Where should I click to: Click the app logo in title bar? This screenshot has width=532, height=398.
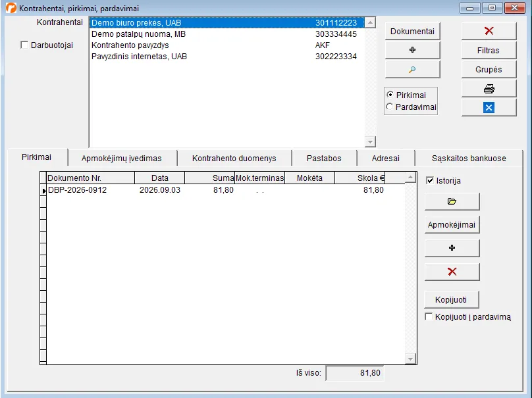11,8
